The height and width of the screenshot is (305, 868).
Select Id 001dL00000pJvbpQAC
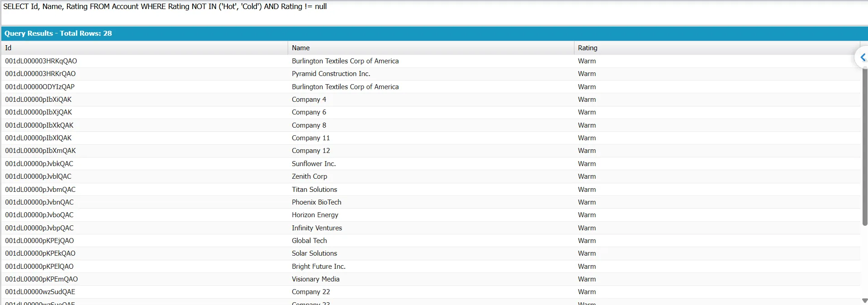tap(39, 228)
